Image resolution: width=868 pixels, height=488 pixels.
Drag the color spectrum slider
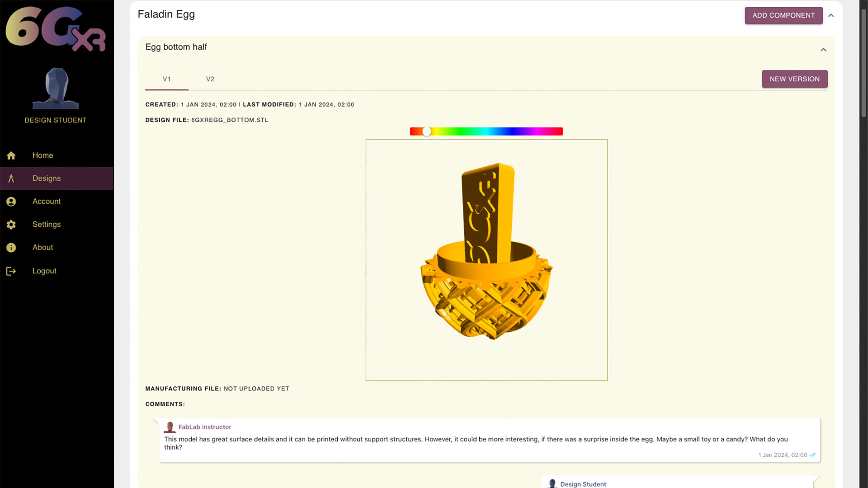tap(426, 131)
